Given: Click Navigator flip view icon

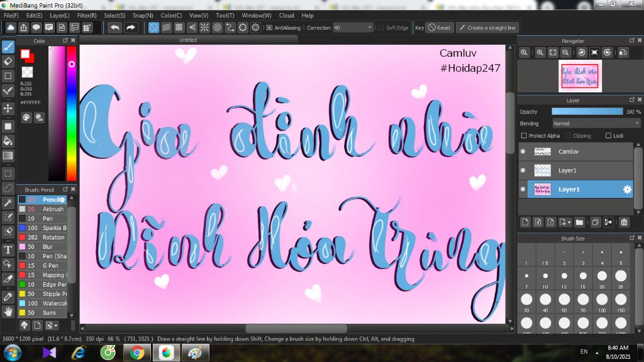Looking at the screenshot, I should click(623, 53).
